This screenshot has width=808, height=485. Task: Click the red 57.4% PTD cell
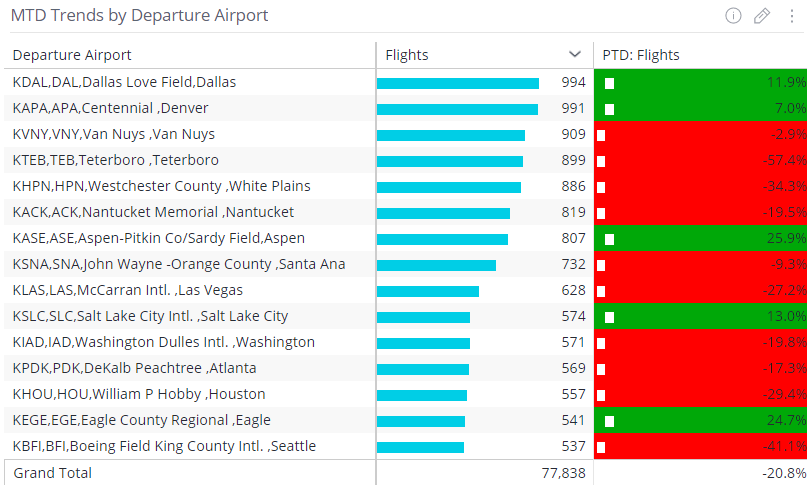pos(700,160)
